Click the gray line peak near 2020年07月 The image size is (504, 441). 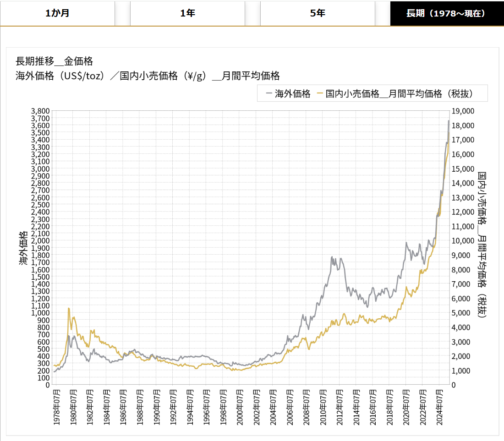tap(406, 243)
